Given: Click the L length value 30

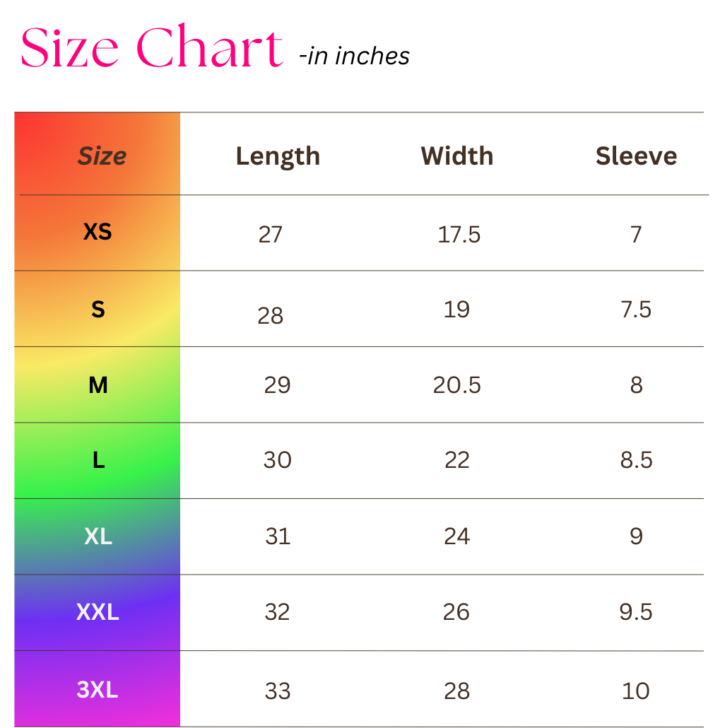Looking at the screenshot, I should 277,460.
